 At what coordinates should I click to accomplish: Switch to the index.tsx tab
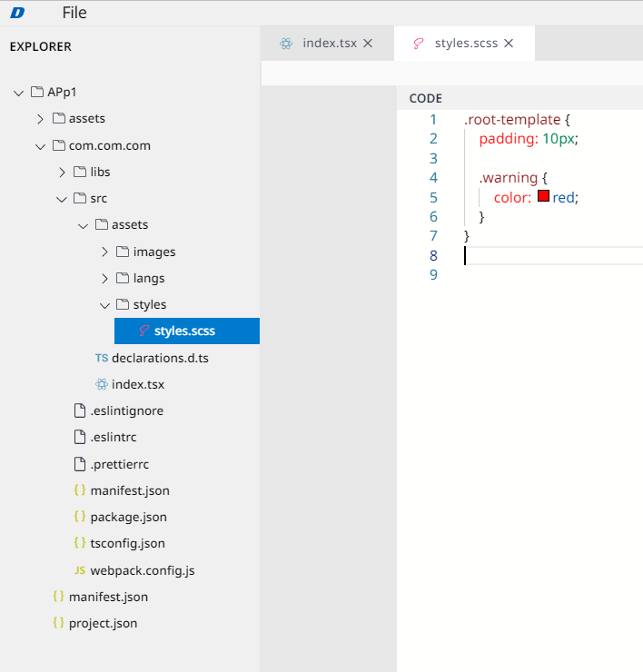330,44
